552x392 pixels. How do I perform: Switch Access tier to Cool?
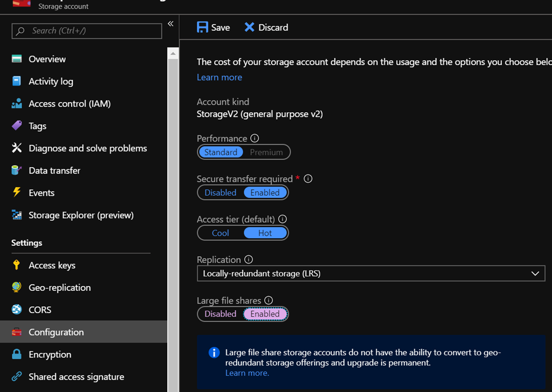(x=220, y=233)
